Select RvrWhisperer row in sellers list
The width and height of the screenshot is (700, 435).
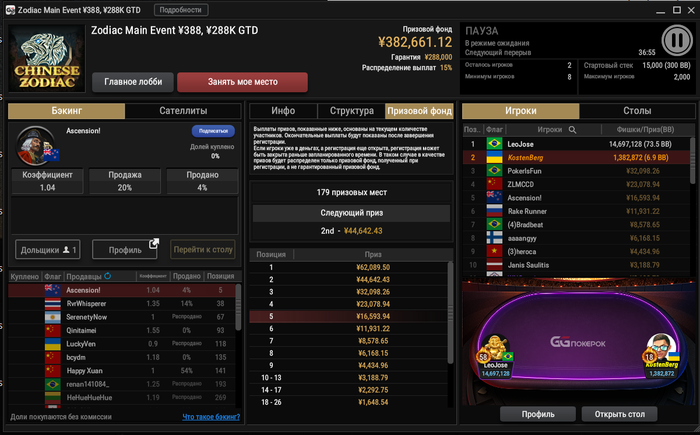(121, 304)
